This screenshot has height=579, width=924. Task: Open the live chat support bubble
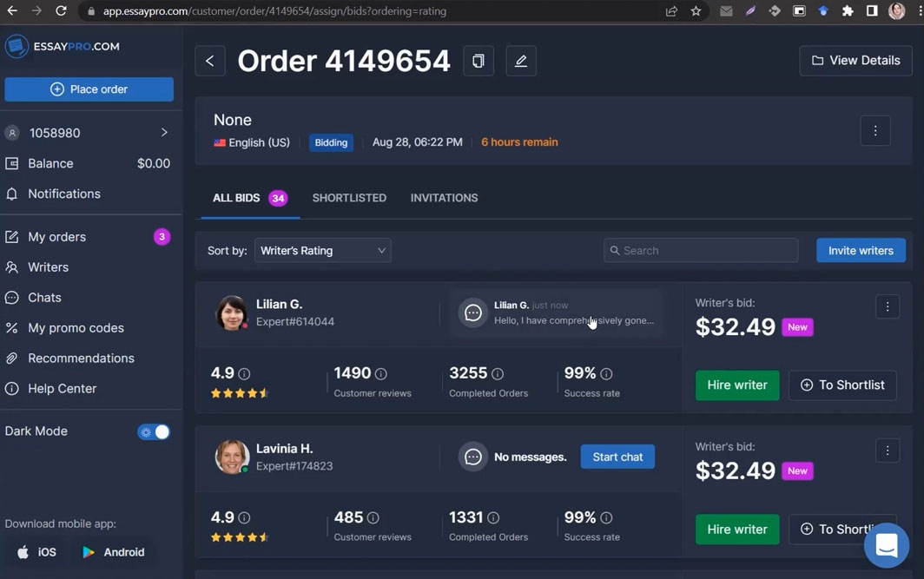886,545
